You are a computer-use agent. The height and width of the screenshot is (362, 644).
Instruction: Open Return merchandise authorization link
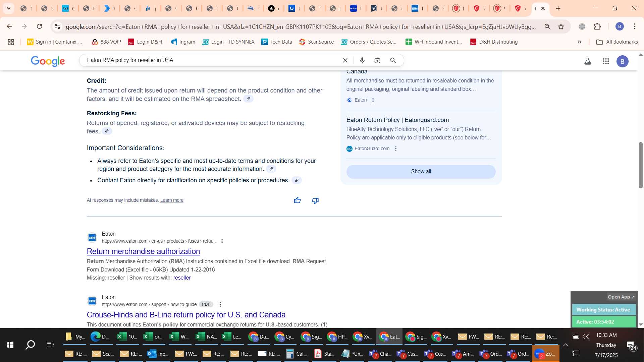tap(143, 251)
